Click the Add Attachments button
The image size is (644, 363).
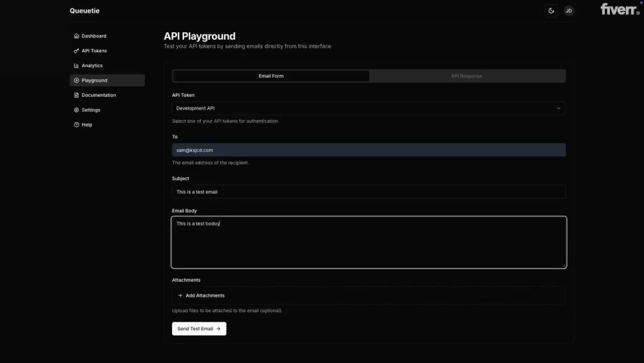point(369,295)
